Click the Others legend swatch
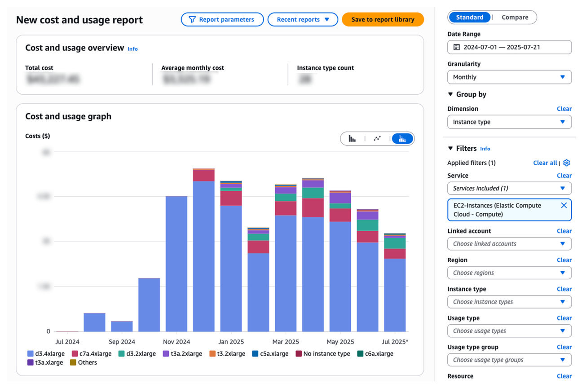Screen dimensions: 582x392 click(x=73, y=362)
